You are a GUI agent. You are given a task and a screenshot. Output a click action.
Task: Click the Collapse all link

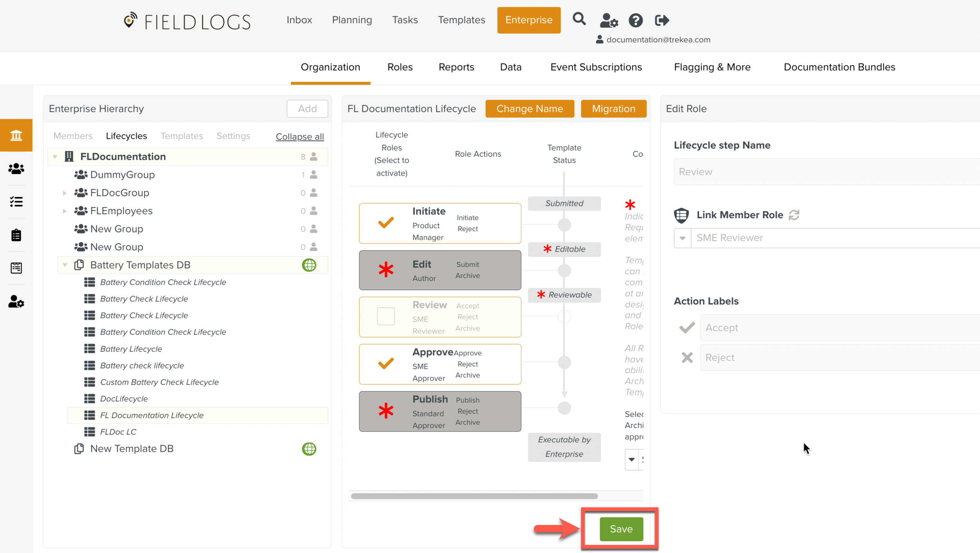tap(299, 136)
